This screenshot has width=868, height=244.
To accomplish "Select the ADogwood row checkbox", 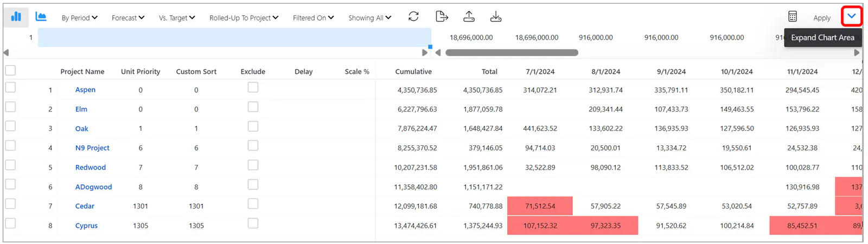I will click(x=10, y=185).
